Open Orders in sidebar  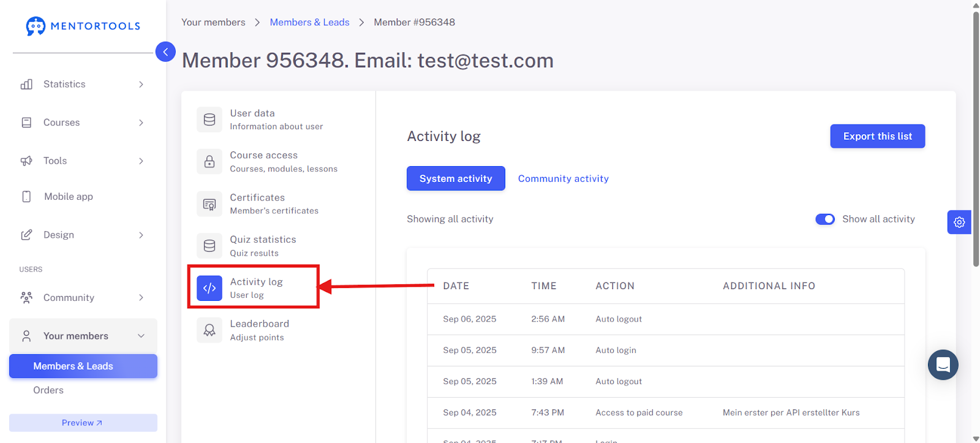(x=48, y=390)
